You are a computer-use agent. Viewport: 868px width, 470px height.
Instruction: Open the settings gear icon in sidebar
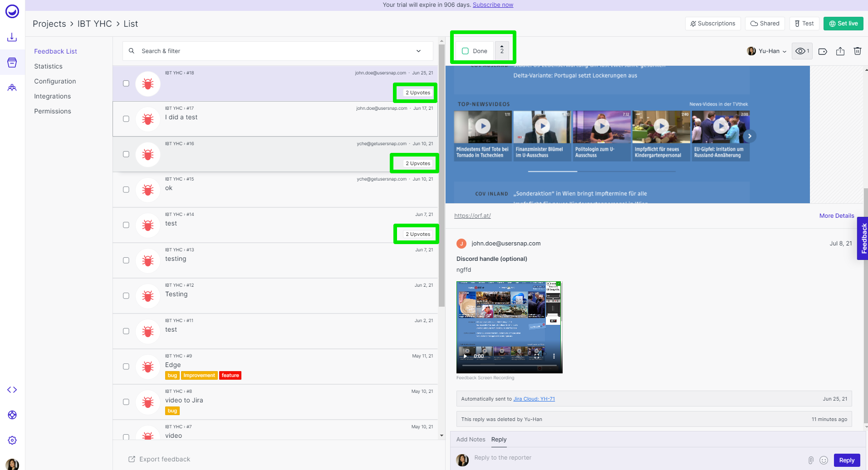(12, 440)
